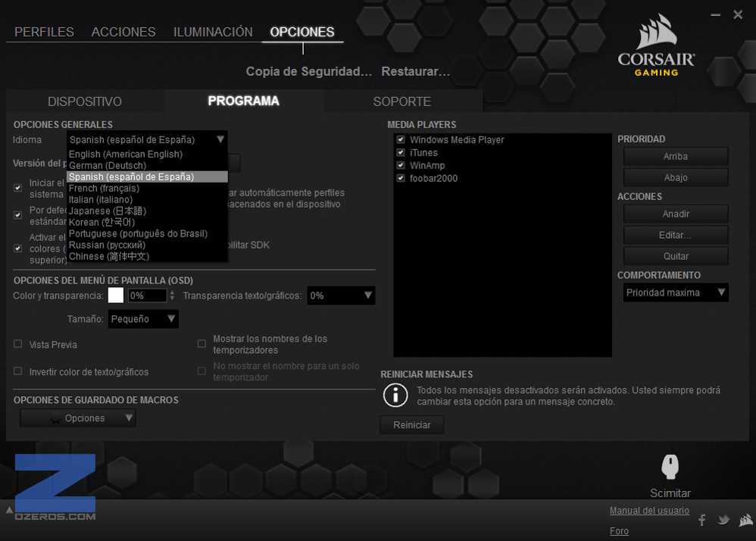Screen dimensions: 756x541
Task: Switch to PERFILES tab
Action: click(x=44, y=32)
